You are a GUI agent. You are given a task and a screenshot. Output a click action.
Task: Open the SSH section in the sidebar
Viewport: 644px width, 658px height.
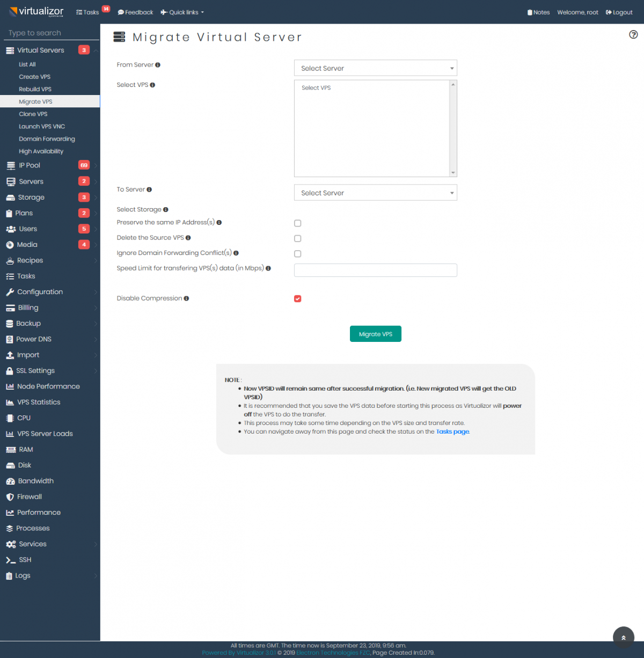[24, 559]
